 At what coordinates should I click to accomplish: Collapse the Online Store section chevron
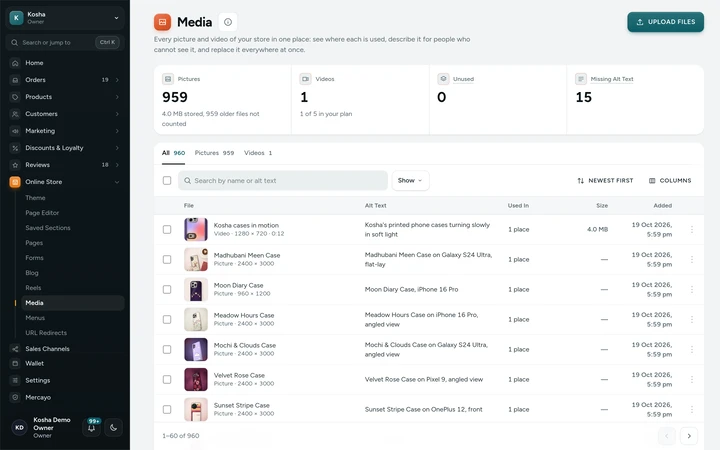(117, 182)
